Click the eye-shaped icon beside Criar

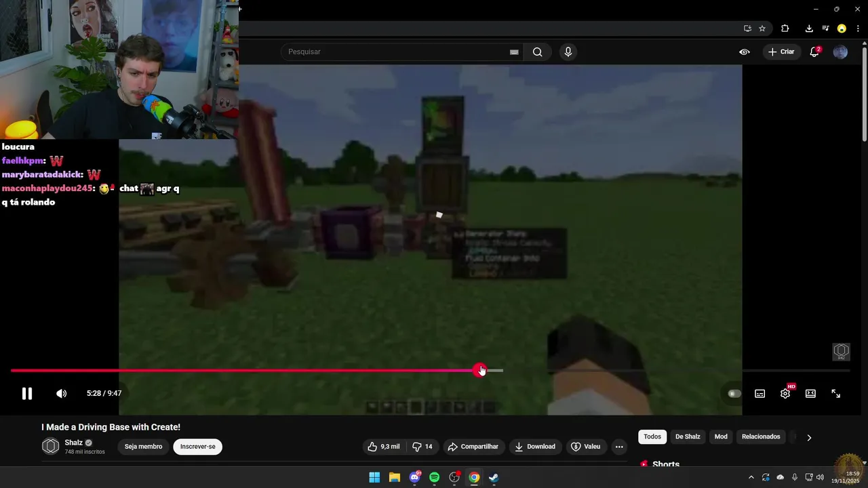tap(745, 52)
